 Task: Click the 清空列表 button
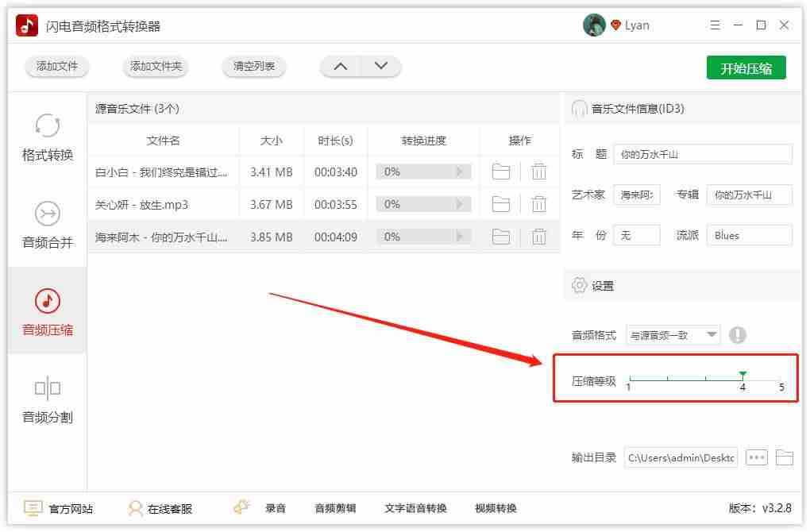click(253, 67)
